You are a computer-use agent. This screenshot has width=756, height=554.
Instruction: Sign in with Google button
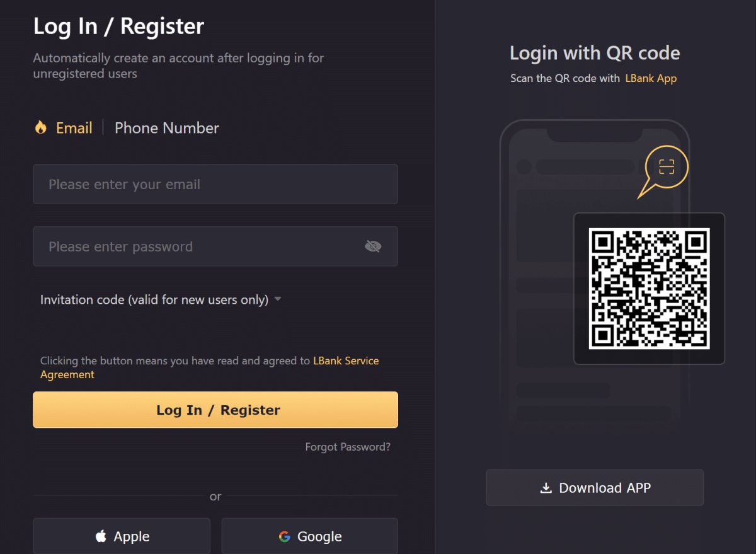point(310,536)
